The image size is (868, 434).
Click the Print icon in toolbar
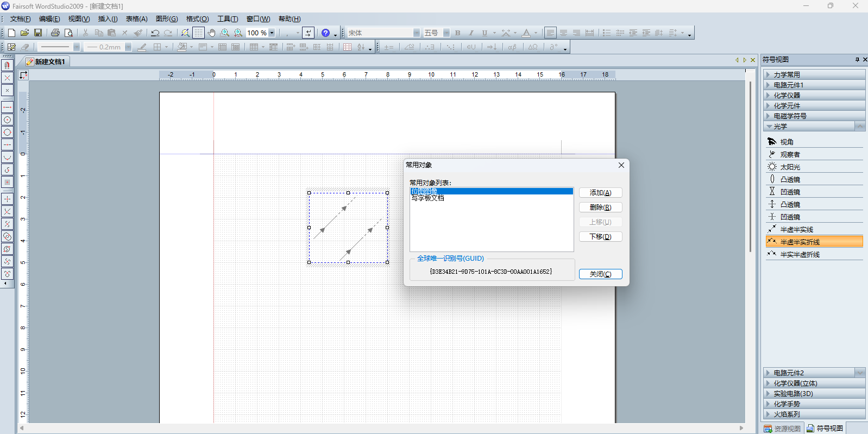click(x=55, y=33)
